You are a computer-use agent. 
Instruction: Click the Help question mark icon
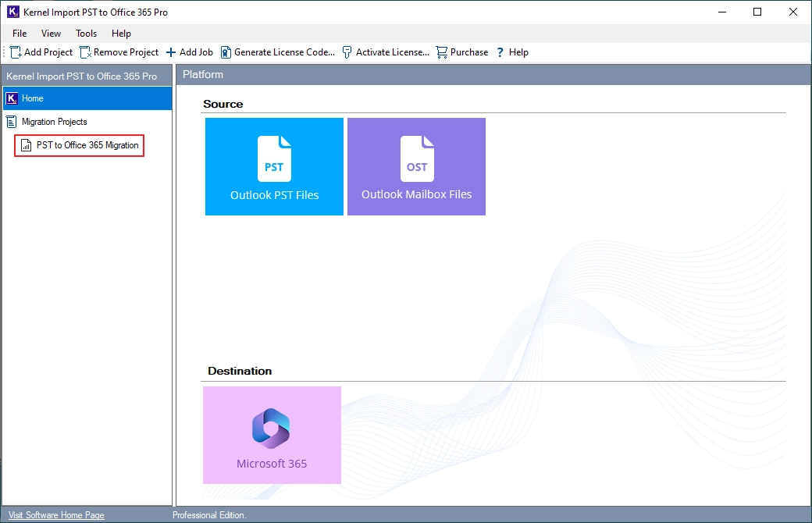(500, 52)
